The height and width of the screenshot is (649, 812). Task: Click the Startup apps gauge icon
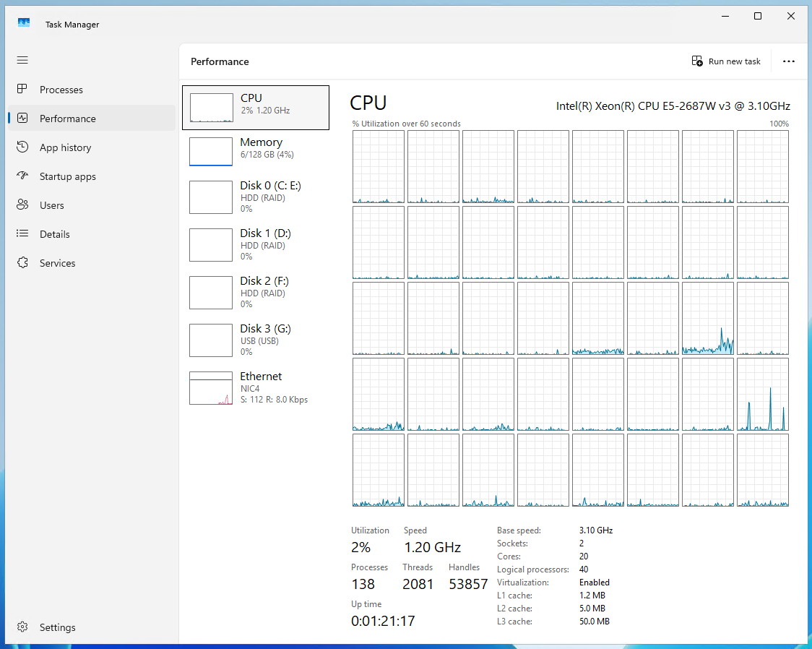click(x=22, y=176)
